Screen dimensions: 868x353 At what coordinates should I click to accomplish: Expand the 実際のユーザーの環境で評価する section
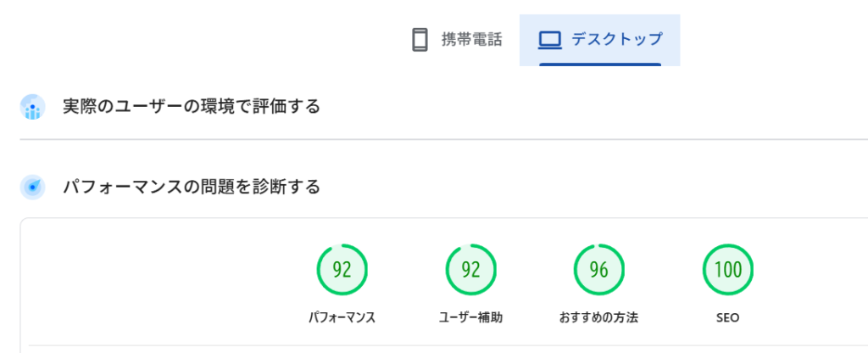pyautogui.click(x=192, y=108)
